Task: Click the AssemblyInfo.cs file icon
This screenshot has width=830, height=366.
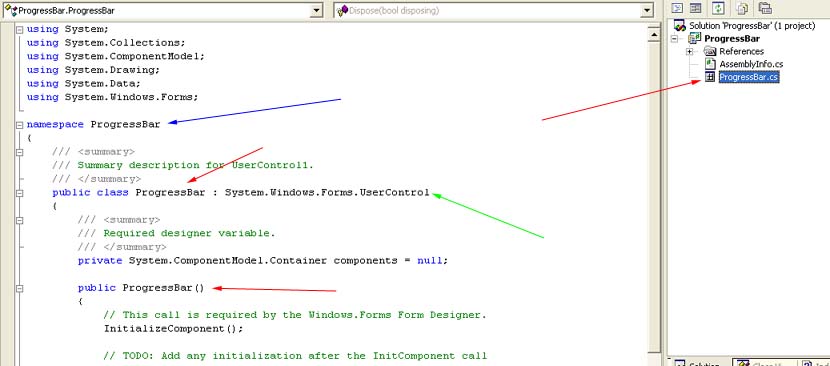Action: [710, 64]
